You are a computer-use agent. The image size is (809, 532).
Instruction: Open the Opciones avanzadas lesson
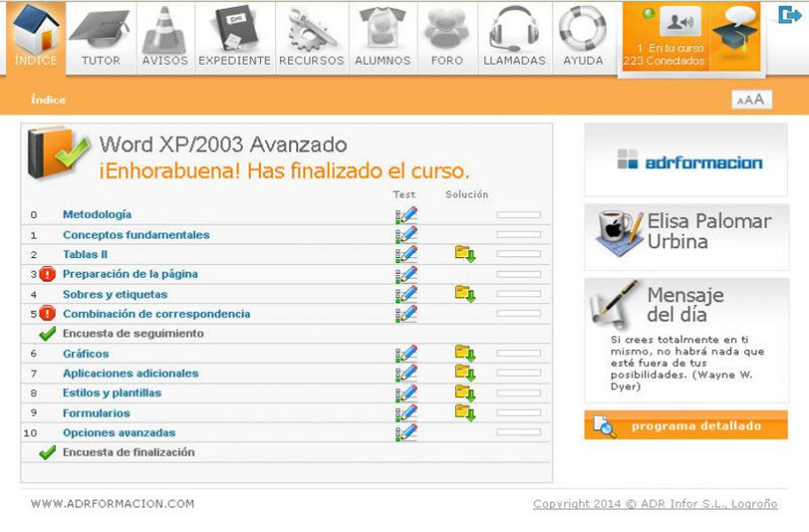(119, 433)
